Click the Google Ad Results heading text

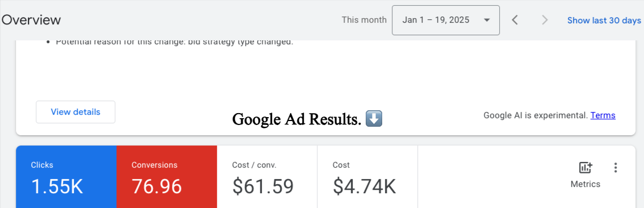(x=296, y=119)
